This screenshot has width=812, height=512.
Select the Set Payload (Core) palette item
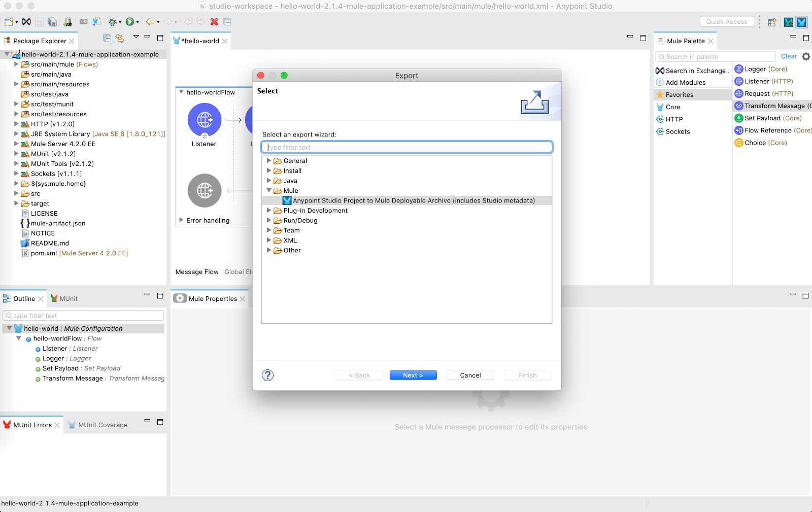point(768,118)
